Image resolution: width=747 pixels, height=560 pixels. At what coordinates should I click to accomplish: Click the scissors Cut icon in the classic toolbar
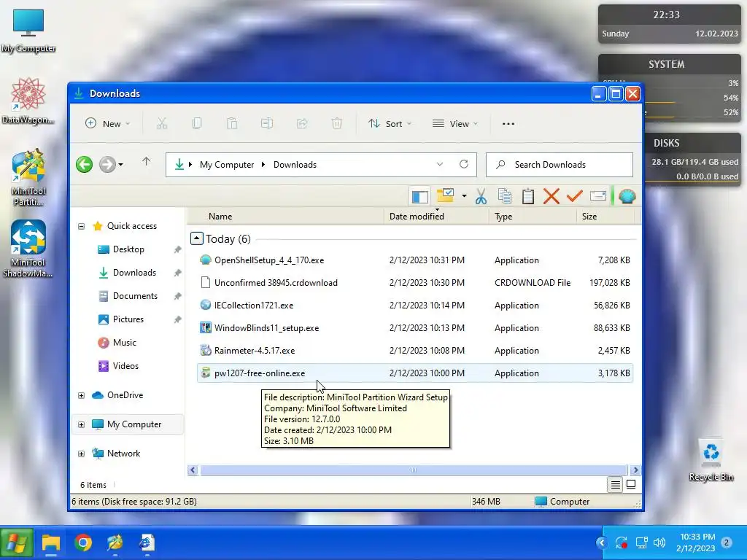pyautogui.click(x=481, y=196)
